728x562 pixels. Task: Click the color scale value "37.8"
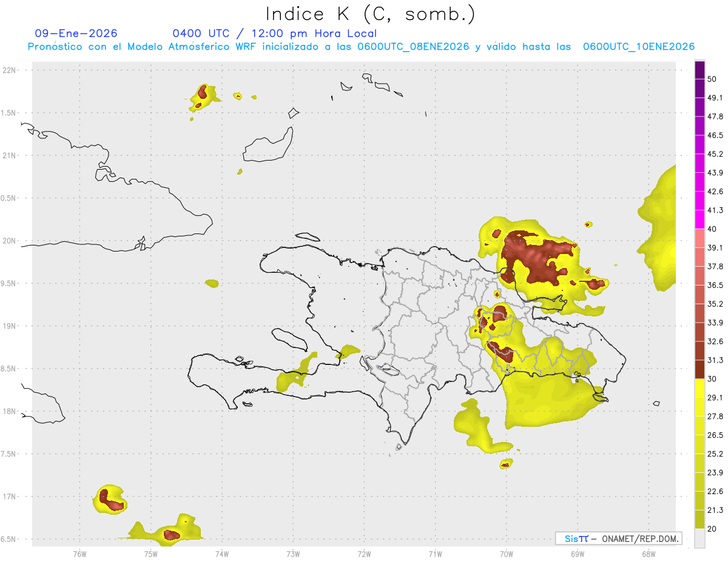(x=715, y=266)
